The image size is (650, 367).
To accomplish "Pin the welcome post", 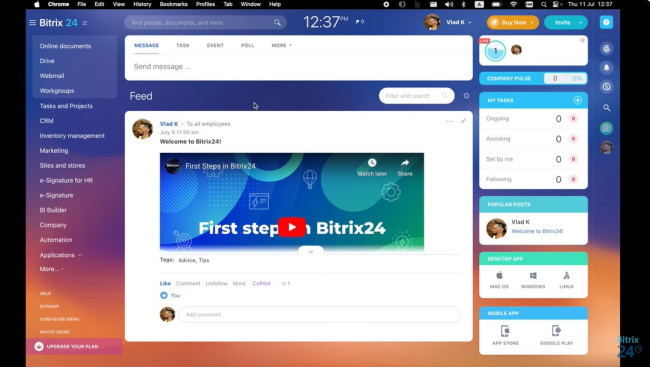I will click(x=463, y=121).
